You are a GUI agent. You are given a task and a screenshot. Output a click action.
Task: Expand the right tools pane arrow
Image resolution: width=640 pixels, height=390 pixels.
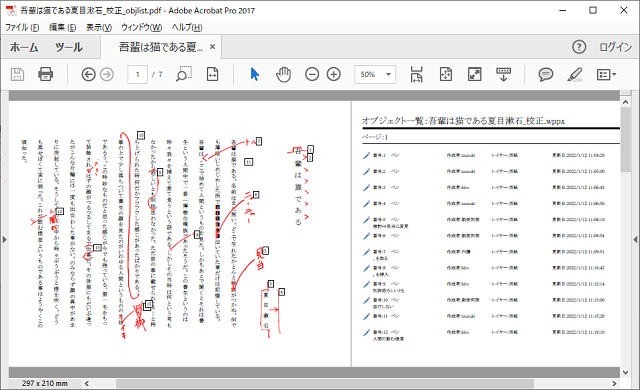[636, 239]
